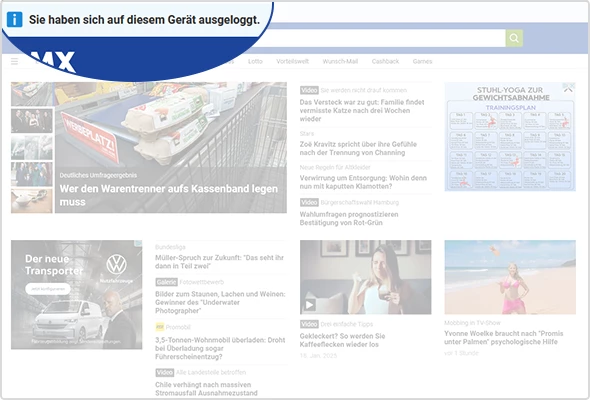Click the blue info icon in the logout notice

(x=15, y=20)
